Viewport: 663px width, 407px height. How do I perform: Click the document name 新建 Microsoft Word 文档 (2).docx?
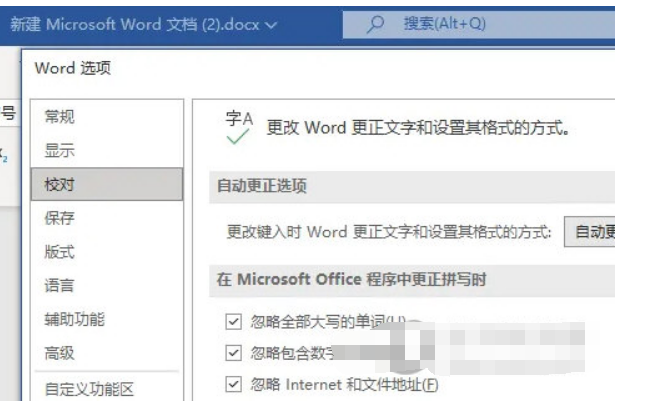[x=134, y=25]
